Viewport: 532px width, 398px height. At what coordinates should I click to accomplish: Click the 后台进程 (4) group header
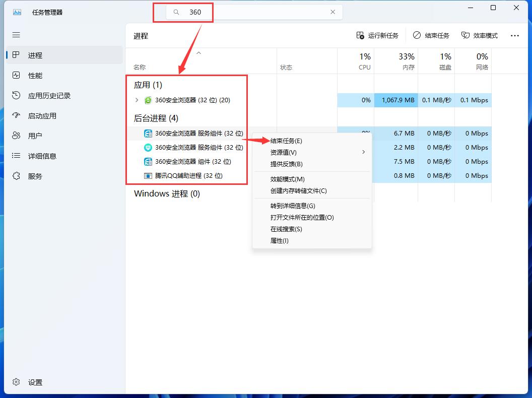click(156, 118)
